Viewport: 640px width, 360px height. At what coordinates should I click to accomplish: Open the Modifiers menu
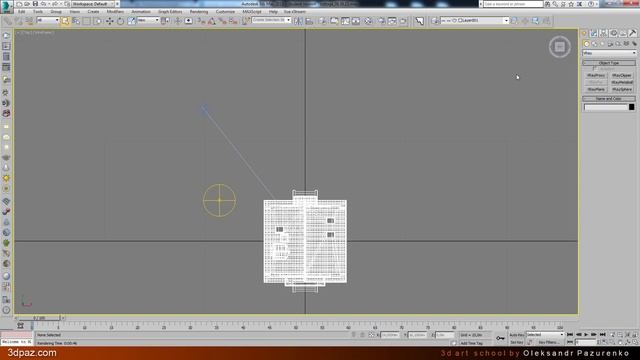[x=115, y=11]
